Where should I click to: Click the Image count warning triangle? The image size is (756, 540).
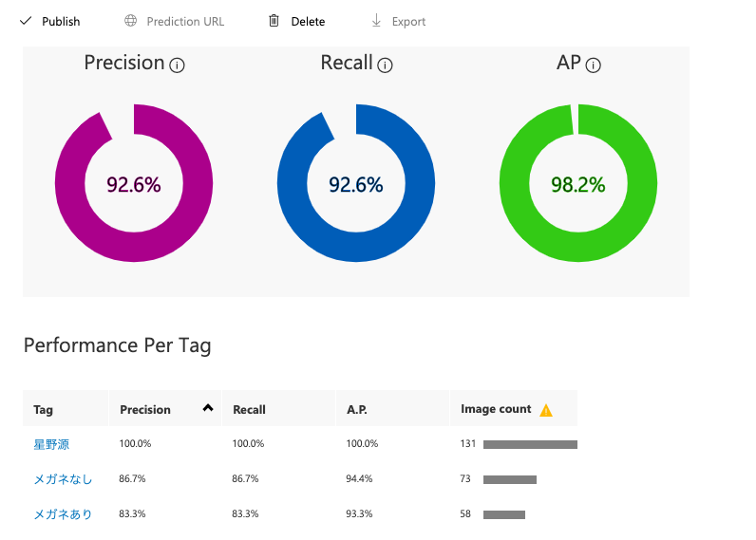(546, 410)
